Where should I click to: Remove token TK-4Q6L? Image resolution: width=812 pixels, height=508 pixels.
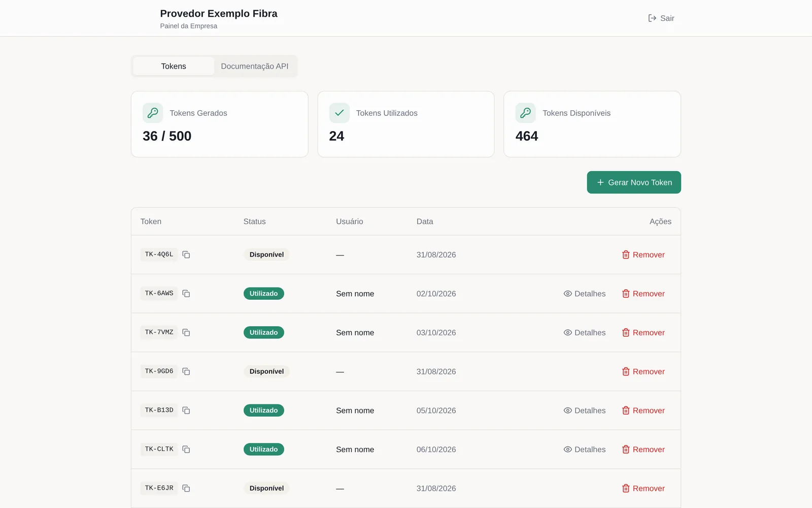(644, 255)
